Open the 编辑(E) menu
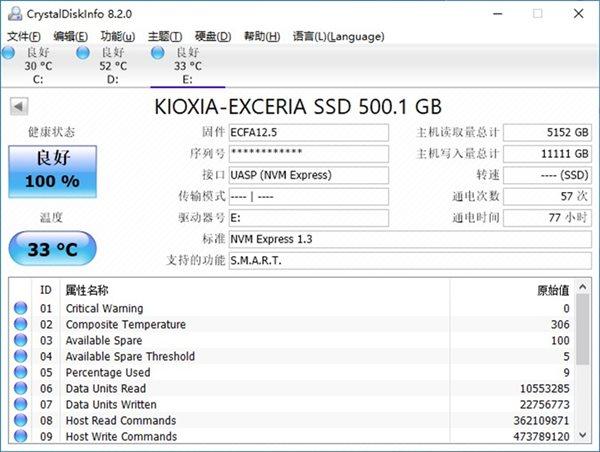Screen dimensions: 600x452 tap(71, 36)
